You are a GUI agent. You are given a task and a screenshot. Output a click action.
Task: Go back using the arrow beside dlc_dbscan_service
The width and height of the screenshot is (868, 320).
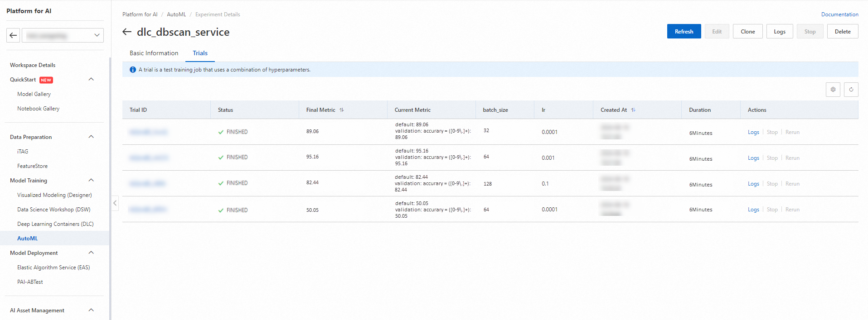click(x=127, y=32)
